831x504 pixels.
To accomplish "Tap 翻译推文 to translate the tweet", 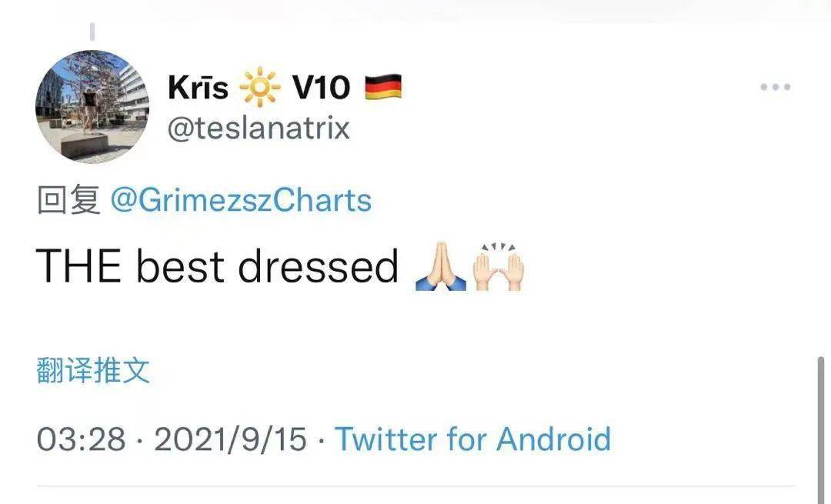I will (93, 372).
